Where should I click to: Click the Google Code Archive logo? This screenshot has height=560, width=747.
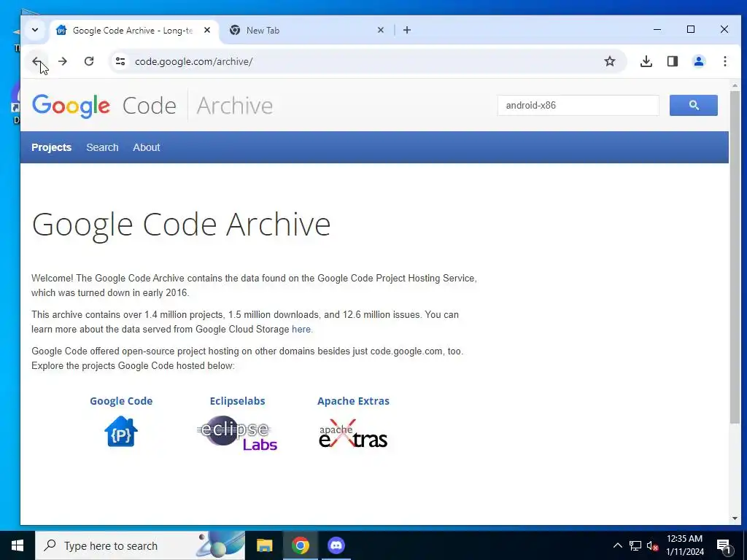152,106
